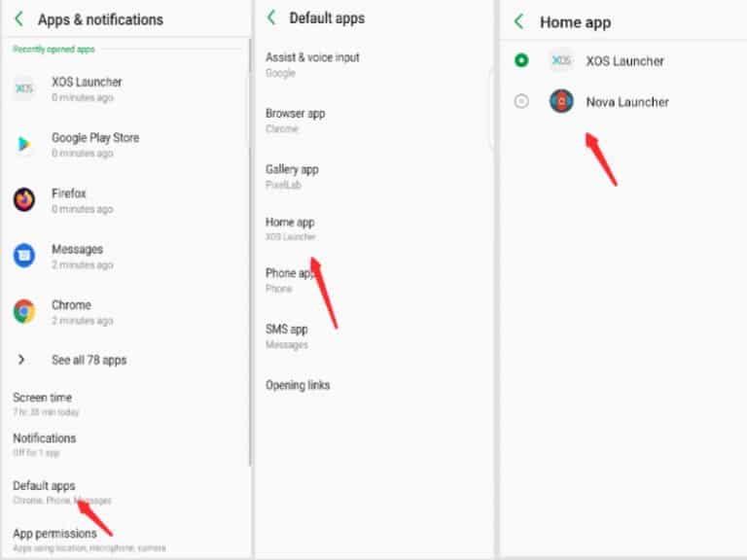Screen dimensions: 747x560
Task: Click Firefox label in recent apps
Action: 69,193
